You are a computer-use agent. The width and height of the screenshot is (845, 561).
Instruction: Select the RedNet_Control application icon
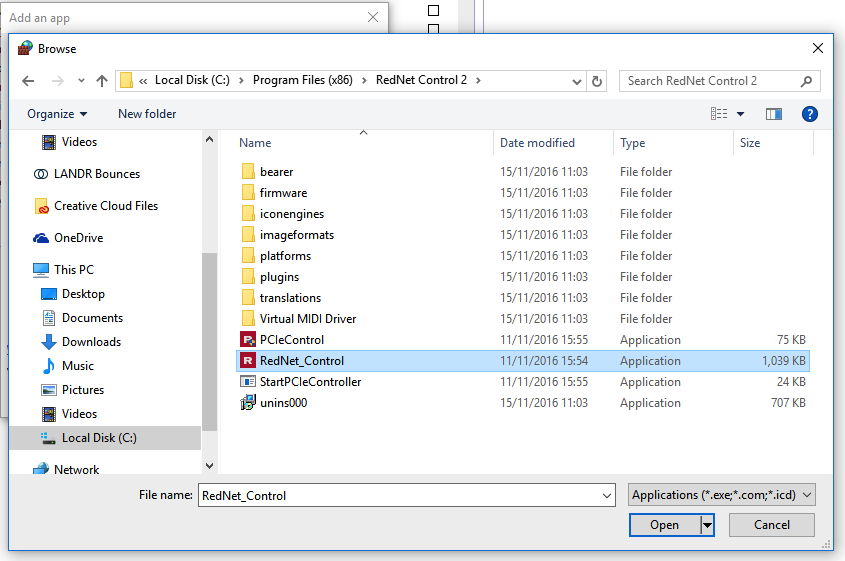(248, 361)
